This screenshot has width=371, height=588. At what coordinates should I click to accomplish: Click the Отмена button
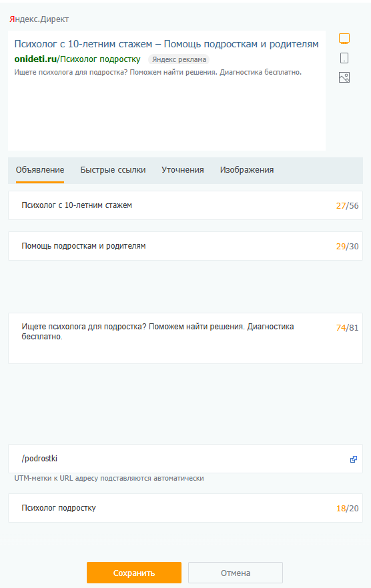coord(236,573)
